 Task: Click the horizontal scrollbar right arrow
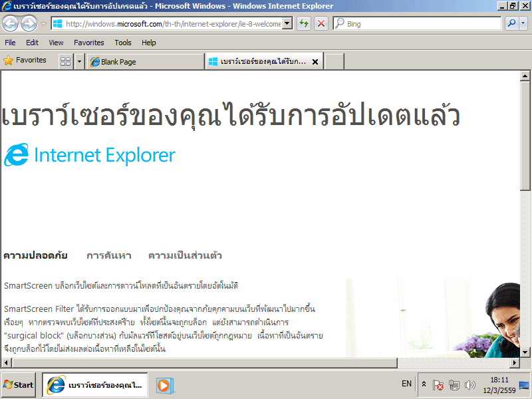pos(515,362)
